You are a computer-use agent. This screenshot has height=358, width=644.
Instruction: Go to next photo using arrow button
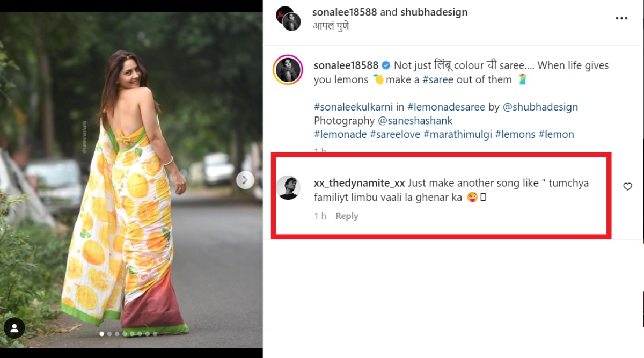tap(245, 180)
